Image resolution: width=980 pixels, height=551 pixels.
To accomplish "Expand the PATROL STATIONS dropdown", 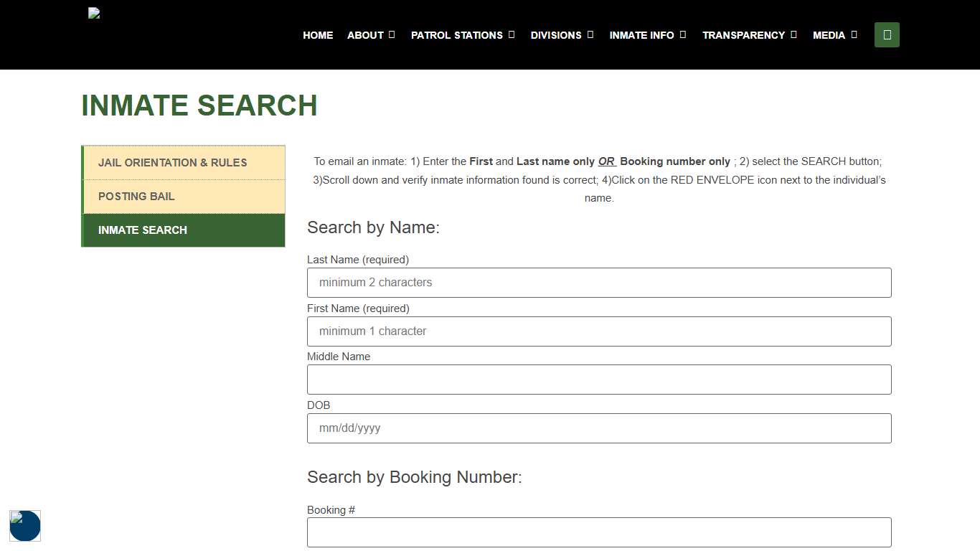I will [462, 34].
